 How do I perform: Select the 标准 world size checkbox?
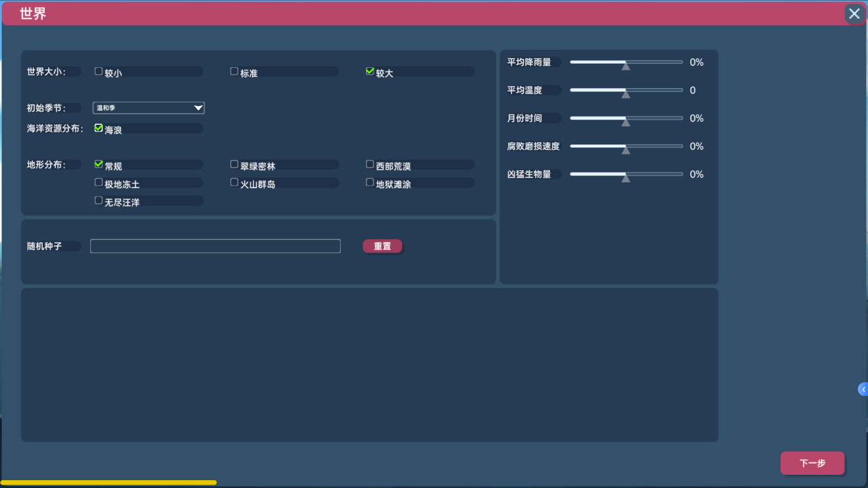(234, 71)
